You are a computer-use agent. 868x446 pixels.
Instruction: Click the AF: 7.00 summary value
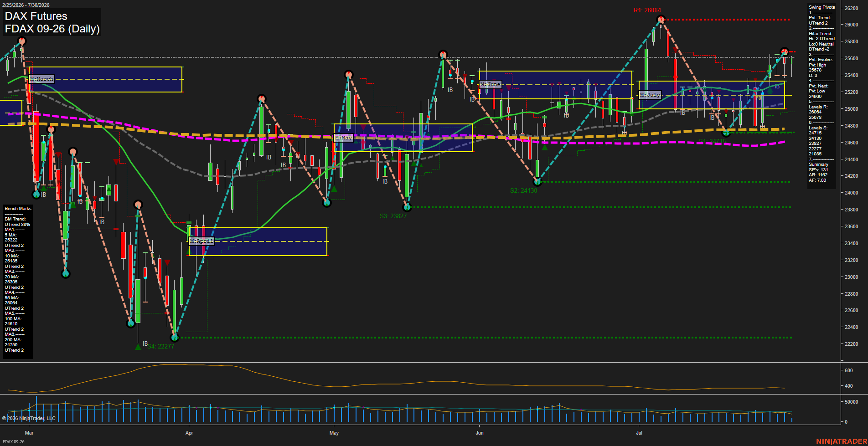click(x=817, y=180)
